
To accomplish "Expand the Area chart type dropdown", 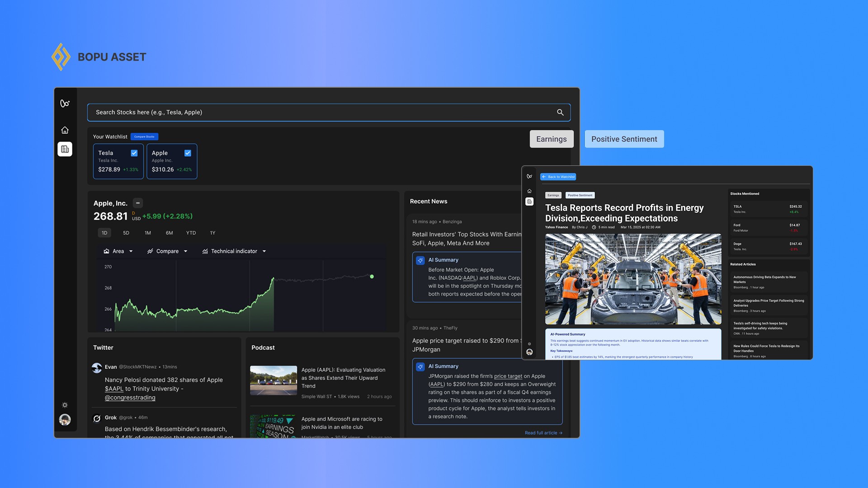I will coord(118,251).
